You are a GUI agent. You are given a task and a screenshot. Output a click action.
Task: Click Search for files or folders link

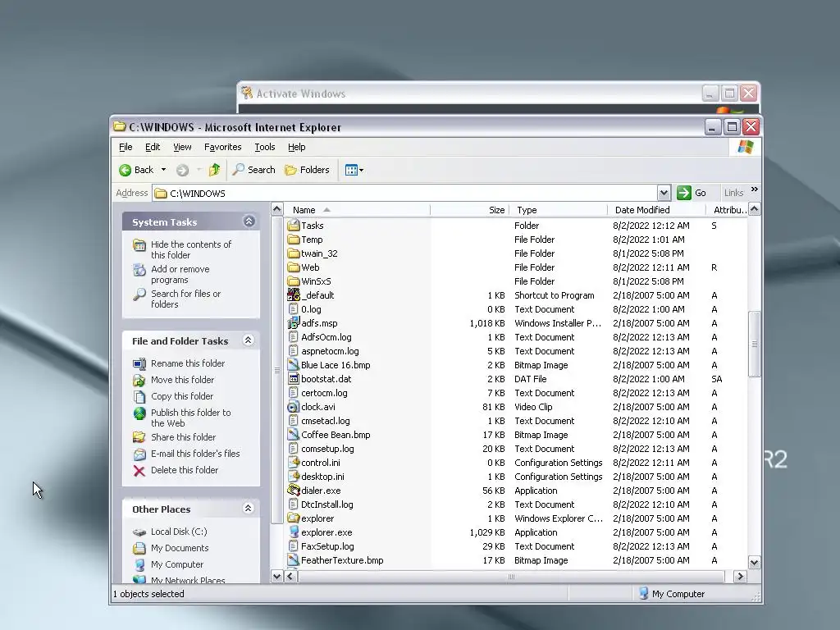(185, 299)
